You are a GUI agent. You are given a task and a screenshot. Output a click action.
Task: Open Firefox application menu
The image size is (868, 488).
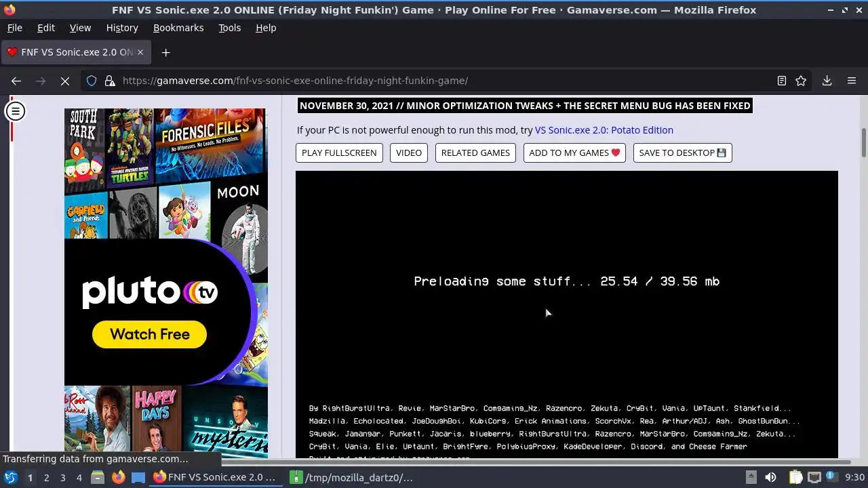(852, 81)
